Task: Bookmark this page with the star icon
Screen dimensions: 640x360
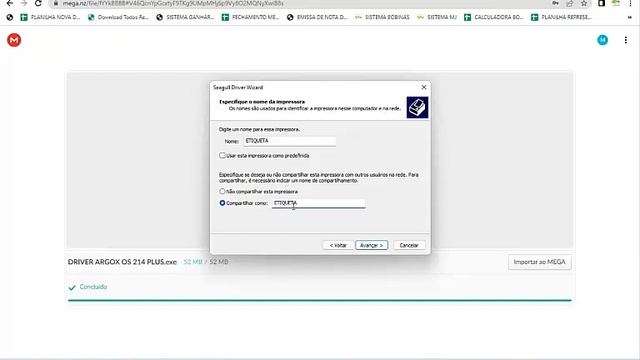Action: click(584, 3)
